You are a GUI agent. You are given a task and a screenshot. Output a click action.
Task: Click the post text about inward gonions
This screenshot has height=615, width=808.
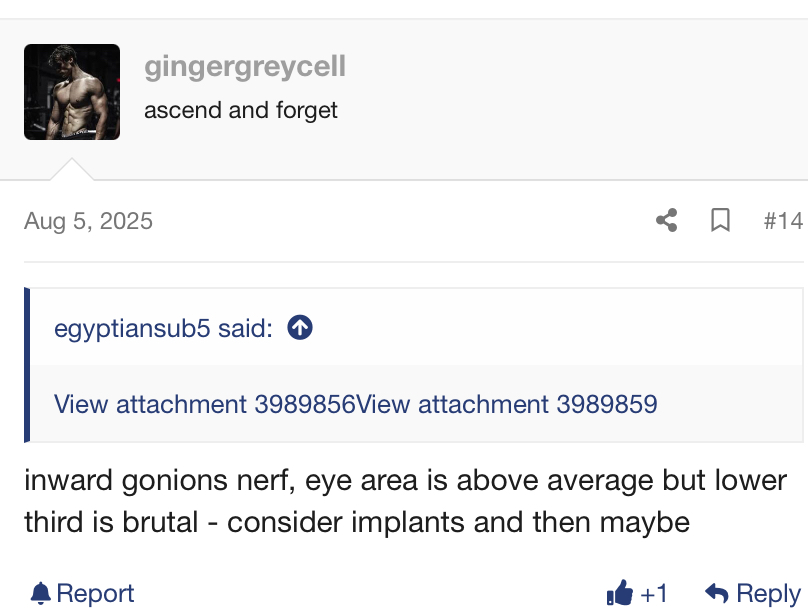pos(405,480)
